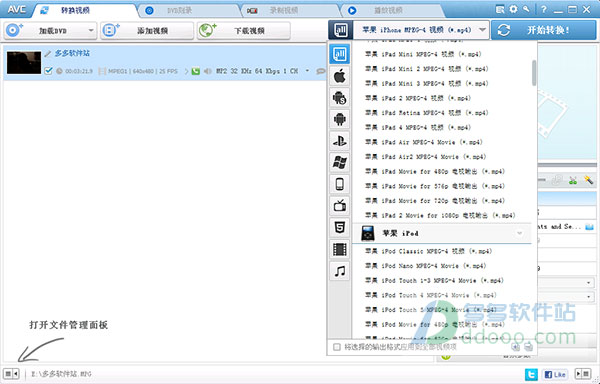
Task: Collapse the 苹果 iPod group header
Action: click(x=442, y=233)
